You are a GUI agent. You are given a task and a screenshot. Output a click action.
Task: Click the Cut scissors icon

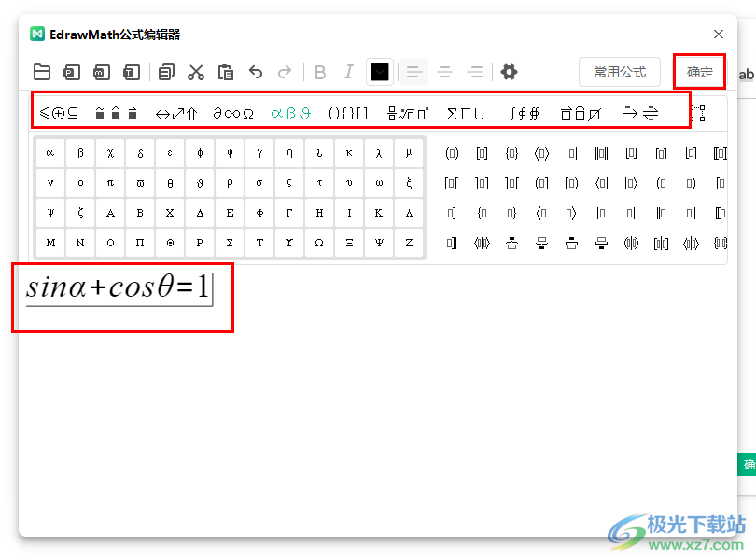(196, 73)
